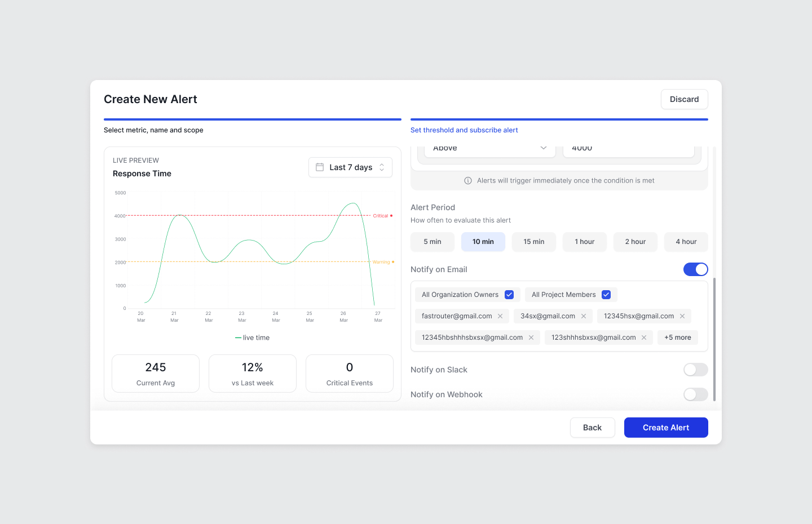Click the Create Alert button
Image resolution: width=812 pixels, height=524 pixels.
pyautogui.click(x=665, y=428)
